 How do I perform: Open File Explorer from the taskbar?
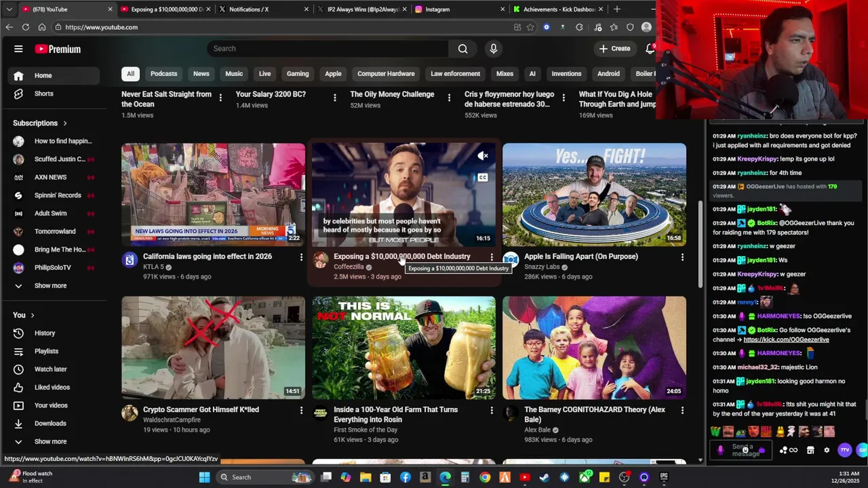[x=366, y=477]
